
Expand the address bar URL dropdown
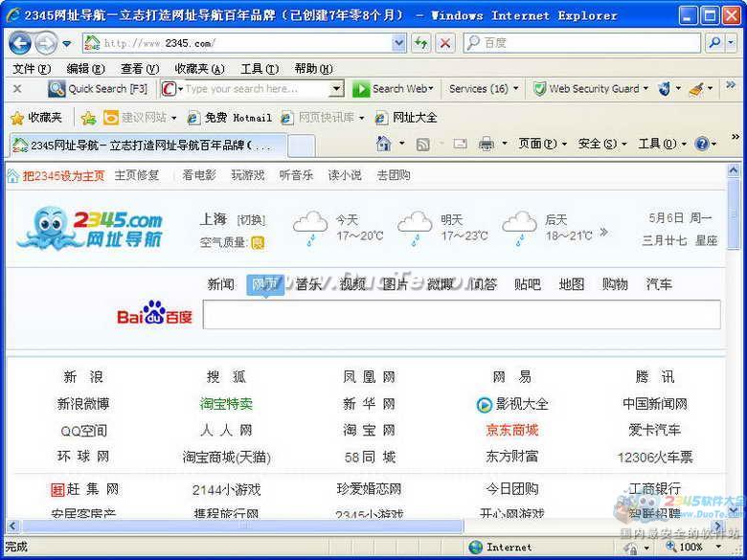pos(398,43)
